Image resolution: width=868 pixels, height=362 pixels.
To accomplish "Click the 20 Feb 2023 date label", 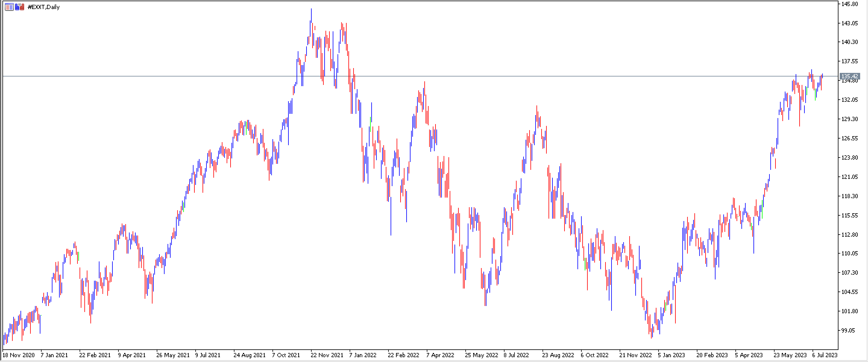I will 712,355.
